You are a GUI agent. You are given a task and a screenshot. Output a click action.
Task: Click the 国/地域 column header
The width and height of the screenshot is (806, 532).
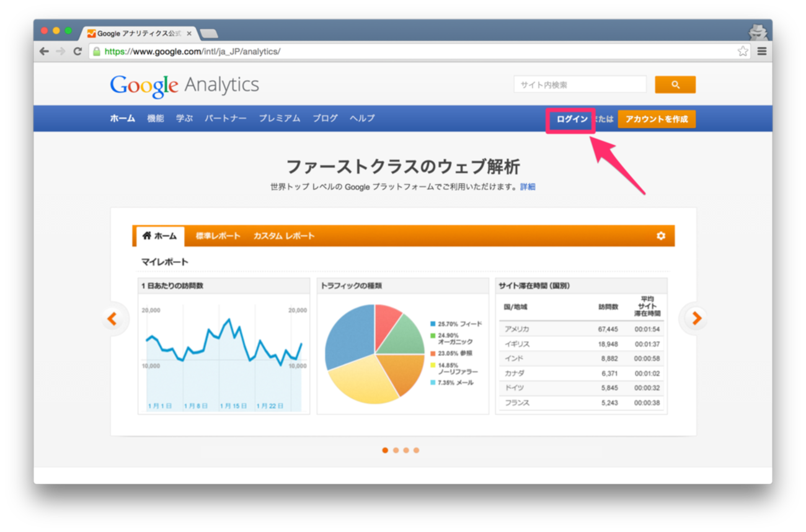515,307
